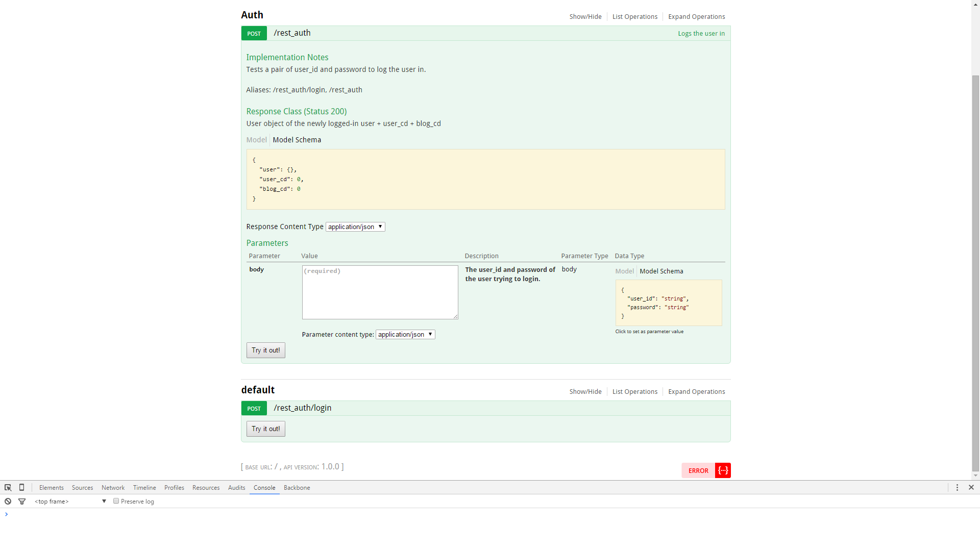The height and width of the screenshot is (551, 980).
Task: Click the body parameter textarea
Action: [x=380, y=292]
